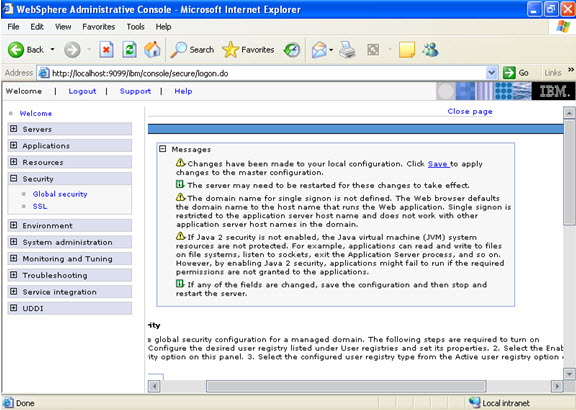Click the Support link

point(135,91)
